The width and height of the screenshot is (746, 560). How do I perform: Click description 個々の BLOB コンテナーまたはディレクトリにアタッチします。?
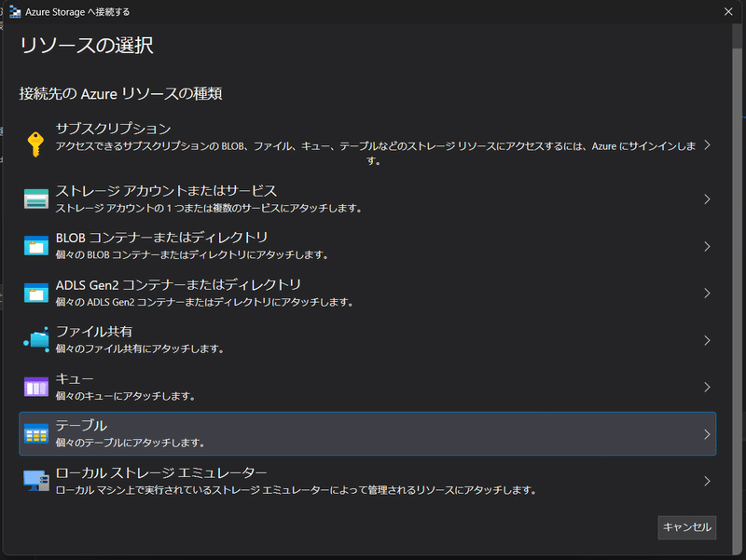point(193,254)
